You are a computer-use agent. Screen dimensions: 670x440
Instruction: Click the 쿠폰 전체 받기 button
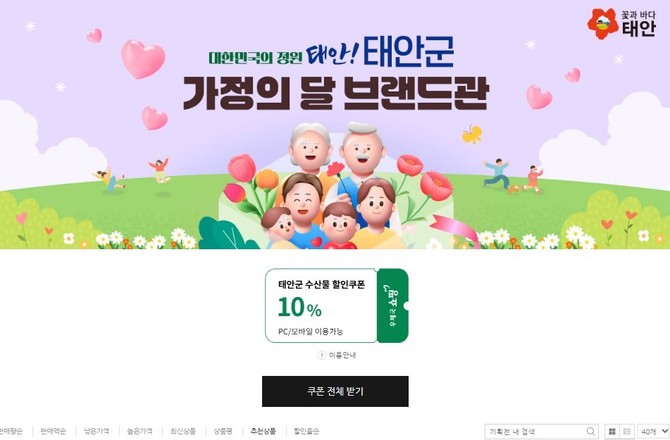[335, 391]
